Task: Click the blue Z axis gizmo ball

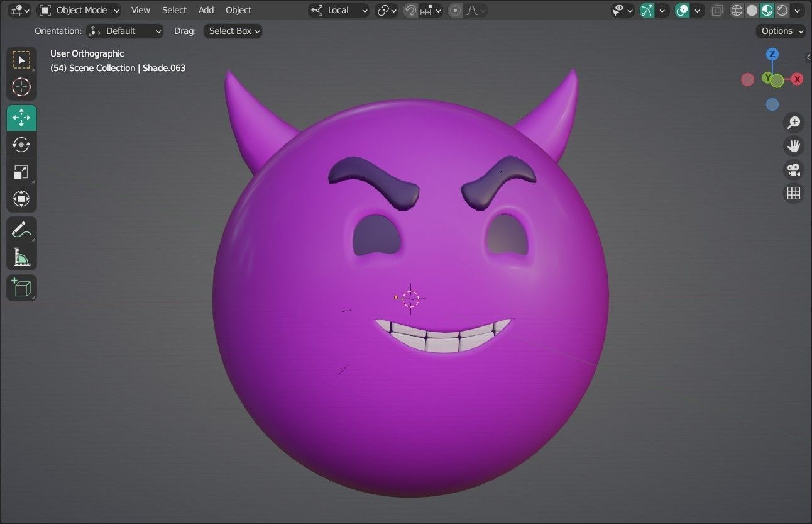Action: [x=772, y=54]
